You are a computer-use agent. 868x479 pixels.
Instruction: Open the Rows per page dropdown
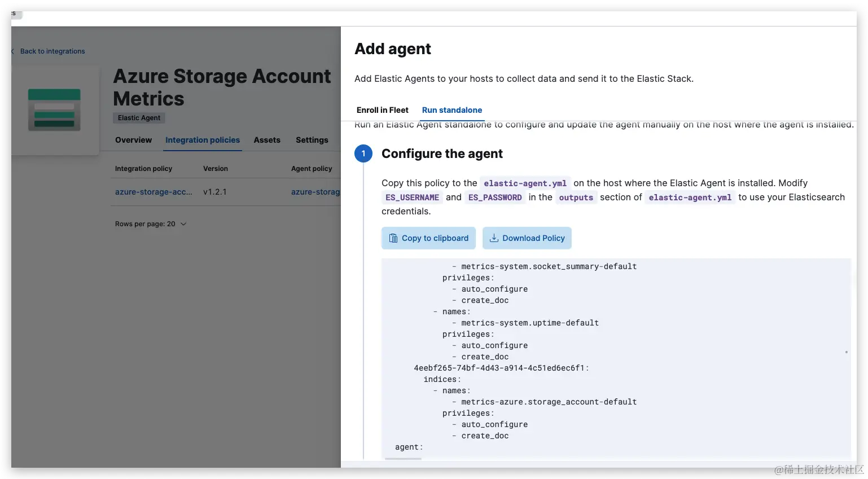[151, 224]
